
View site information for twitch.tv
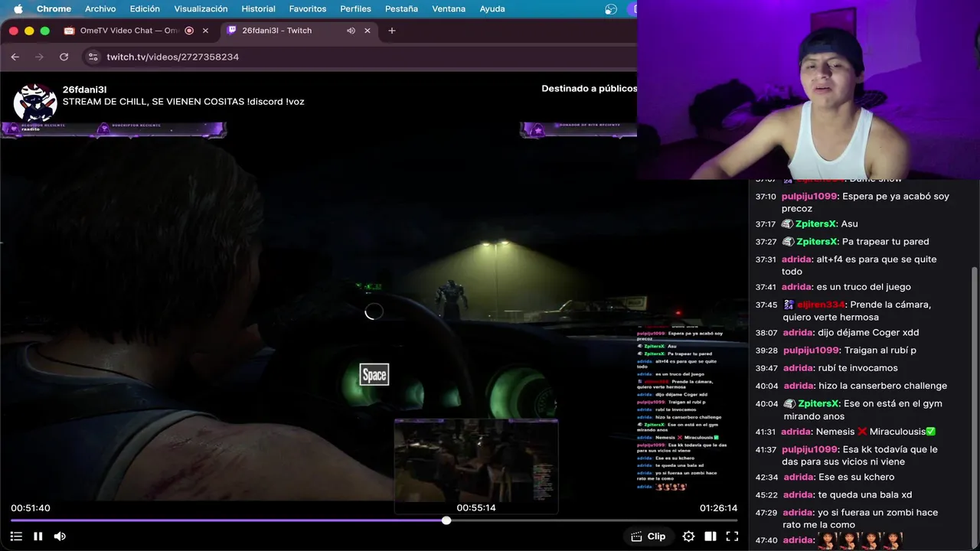coord(93,57)
